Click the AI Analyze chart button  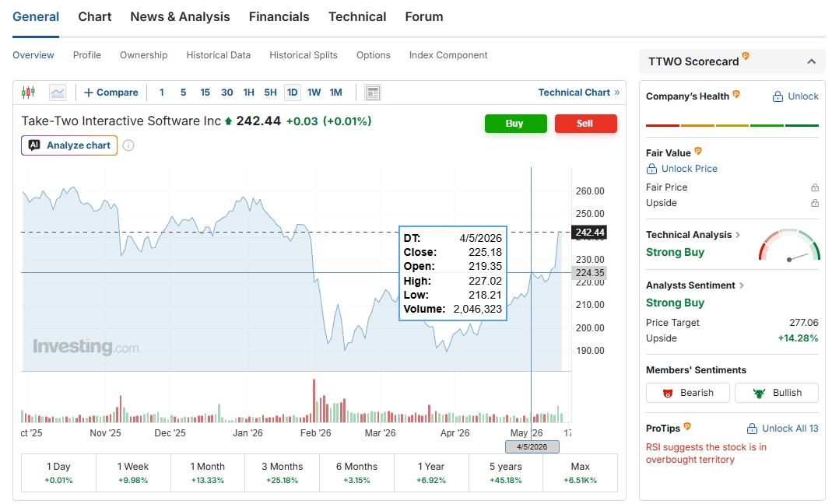[69, 145]
